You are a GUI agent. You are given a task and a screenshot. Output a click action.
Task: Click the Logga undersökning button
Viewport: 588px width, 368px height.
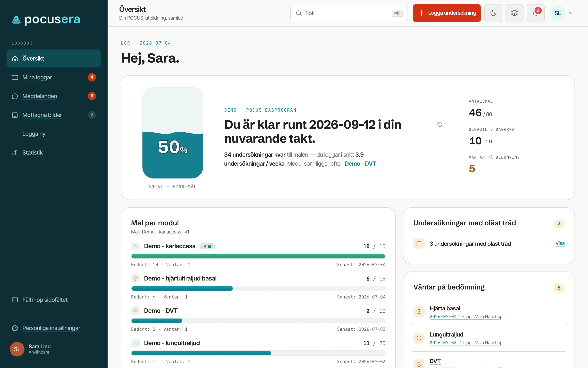tap(447, 13)
